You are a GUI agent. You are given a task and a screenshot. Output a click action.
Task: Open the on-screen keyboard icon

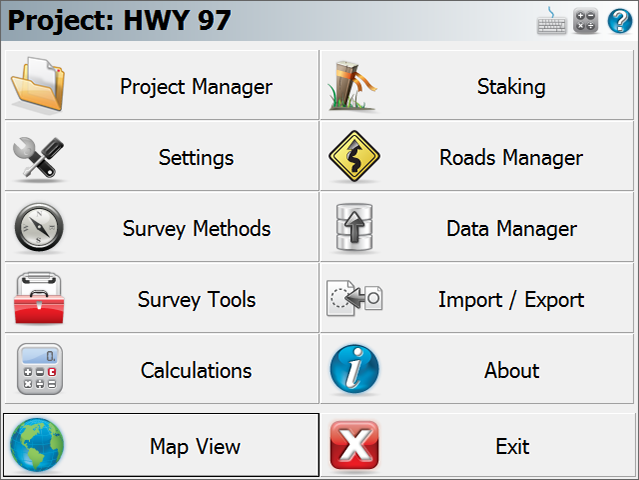[551, 21]
